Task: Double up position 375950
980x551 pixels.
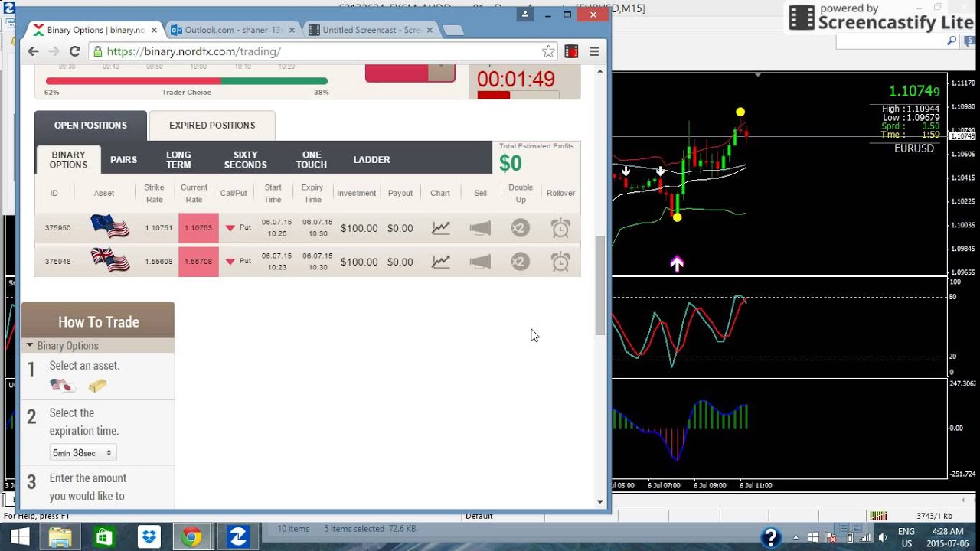Action: (520, 228)
